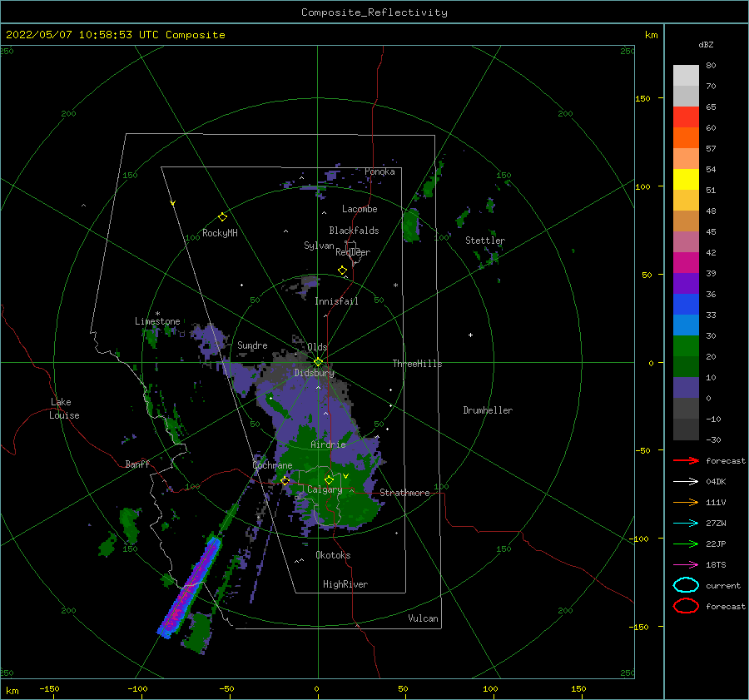Click the white plus marker north of Drumheller

[470, 335]
